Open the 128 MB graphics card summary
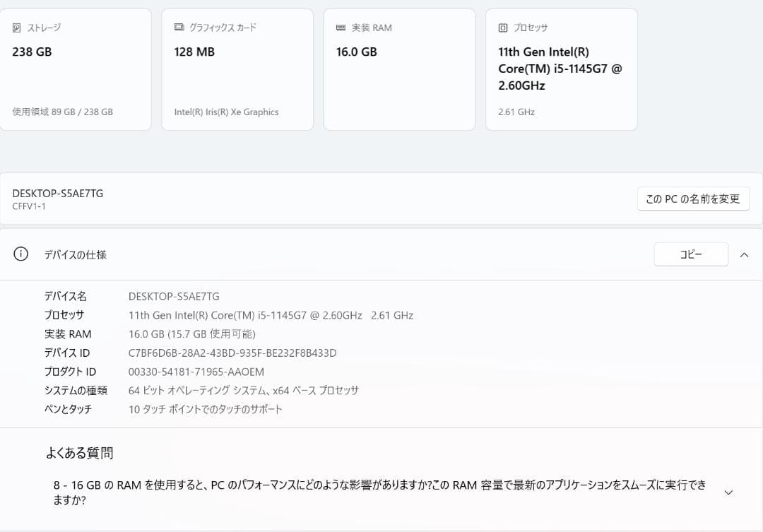This screenshot has width=763, height=532. [x=237, y=69]
